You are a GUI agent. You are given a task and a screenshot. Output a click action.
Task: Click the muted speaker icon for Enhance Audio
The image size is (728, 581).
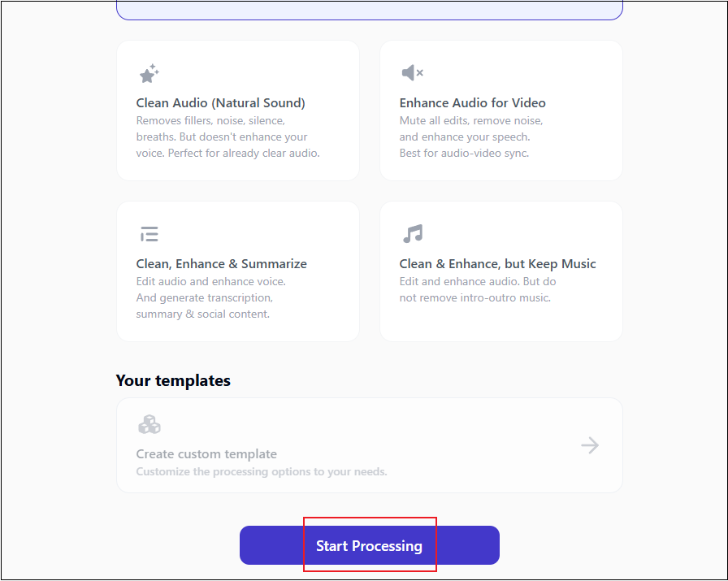click(x=412, y=72)
